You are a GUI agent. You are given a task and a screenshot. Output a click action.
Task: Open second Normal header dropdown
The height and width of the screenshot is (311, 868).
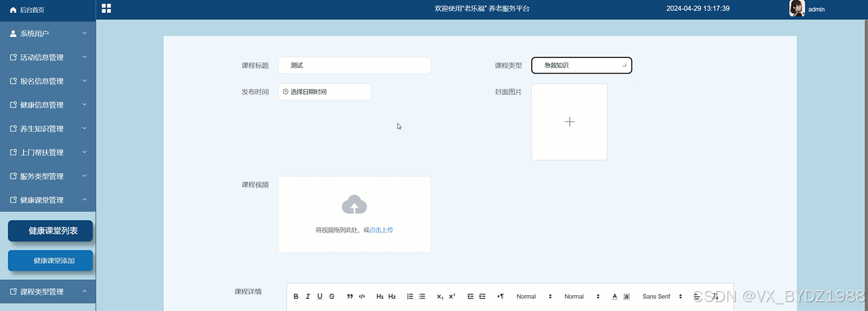582,296
